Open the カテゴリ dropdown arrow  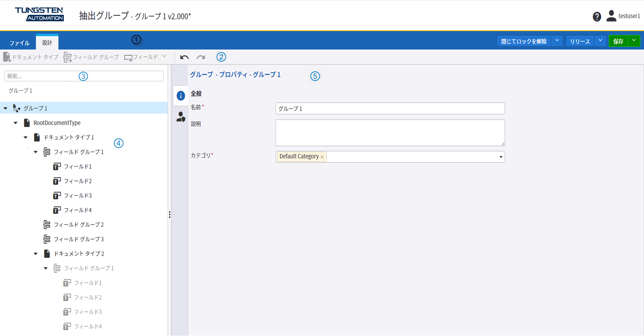500,157
